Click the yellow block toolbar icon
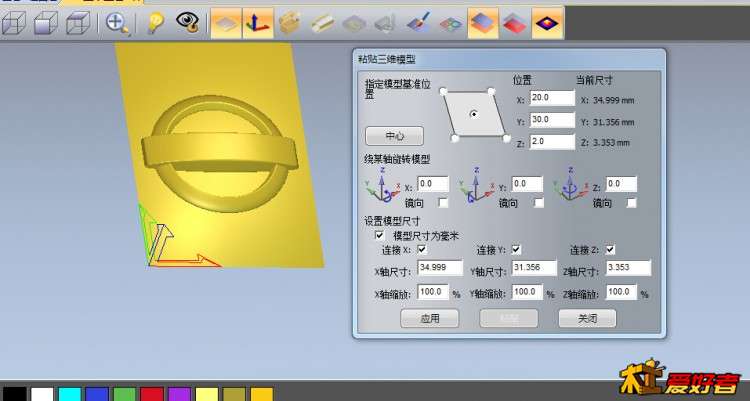750x401 pixels. [x=322, y=23]
